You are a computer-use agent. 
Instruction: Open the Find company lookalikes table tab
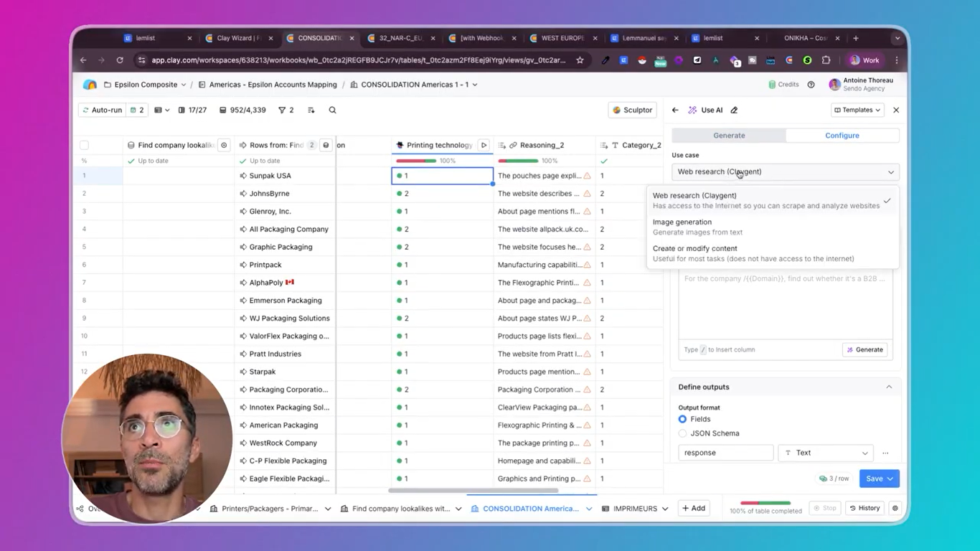click(402, 509)
